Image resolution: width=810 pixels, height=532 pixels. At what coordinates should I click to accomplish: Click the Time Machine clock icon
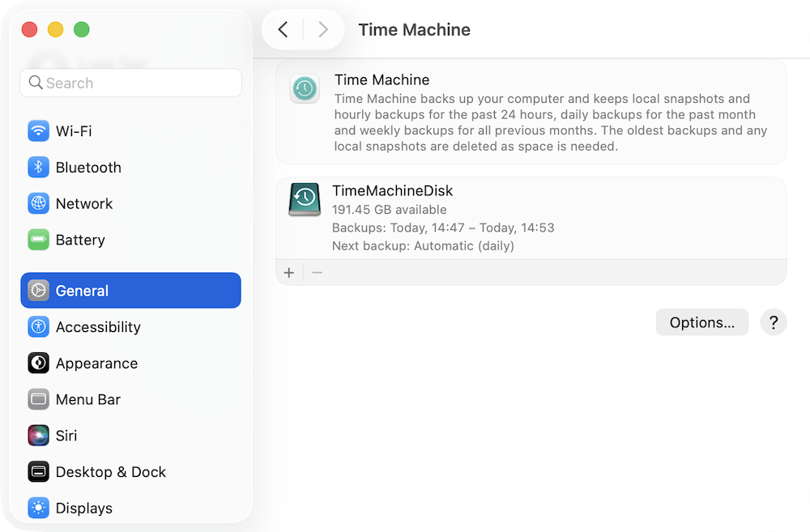(305, 89)
